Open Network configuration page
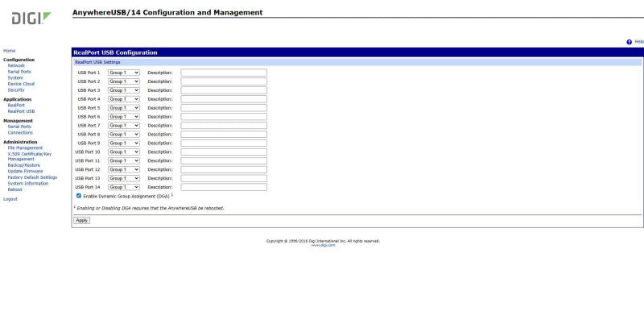This screenshot has width=644, height=316. pos(16,65)
